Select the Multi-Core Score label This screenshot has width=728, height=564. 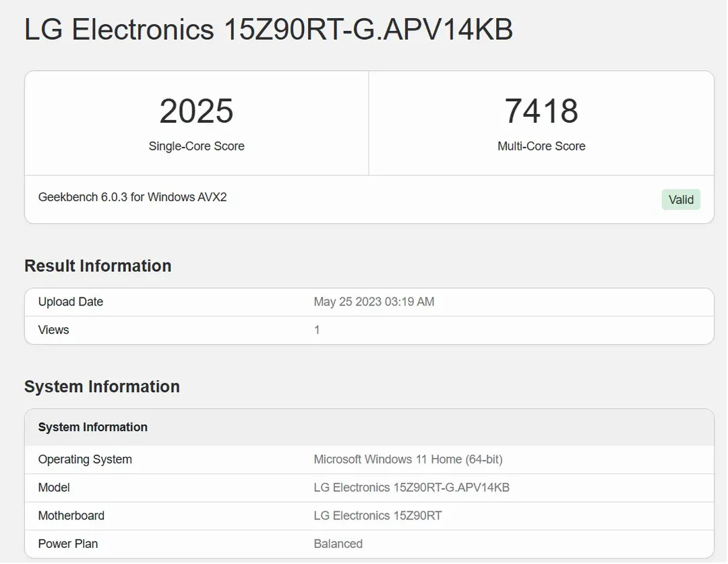coord(541,146)
